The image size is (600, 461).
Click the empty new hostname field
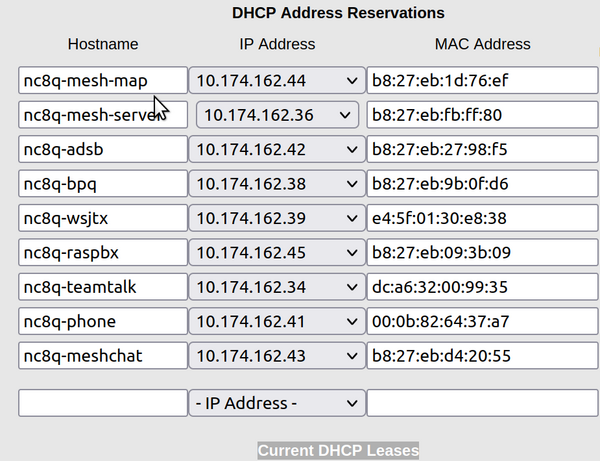point(103,403)
